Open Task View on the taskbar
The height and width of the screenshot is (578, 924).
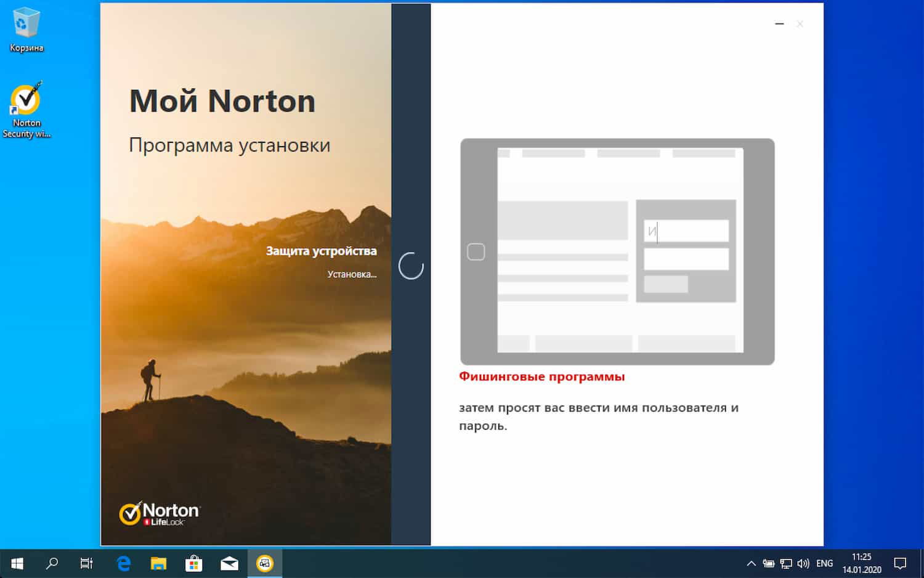click(87, 563)
